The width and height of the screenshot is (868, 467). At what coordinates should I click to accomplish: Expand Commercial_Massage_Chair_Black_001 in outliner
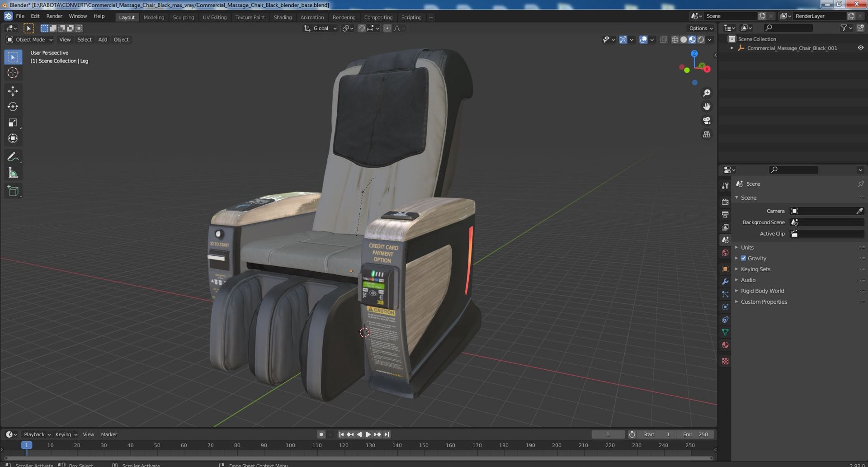(732, 48)
